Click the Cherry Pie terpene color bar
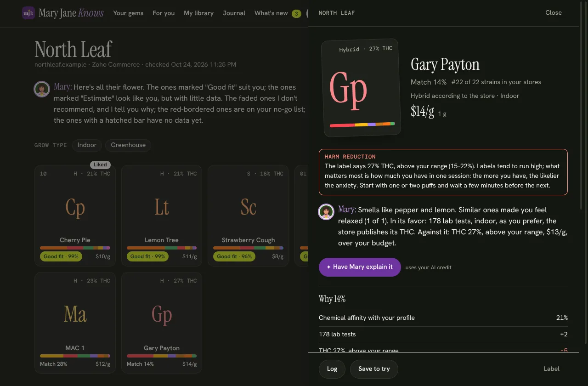This screenshot has width=588, height=386. coord(75,248)
